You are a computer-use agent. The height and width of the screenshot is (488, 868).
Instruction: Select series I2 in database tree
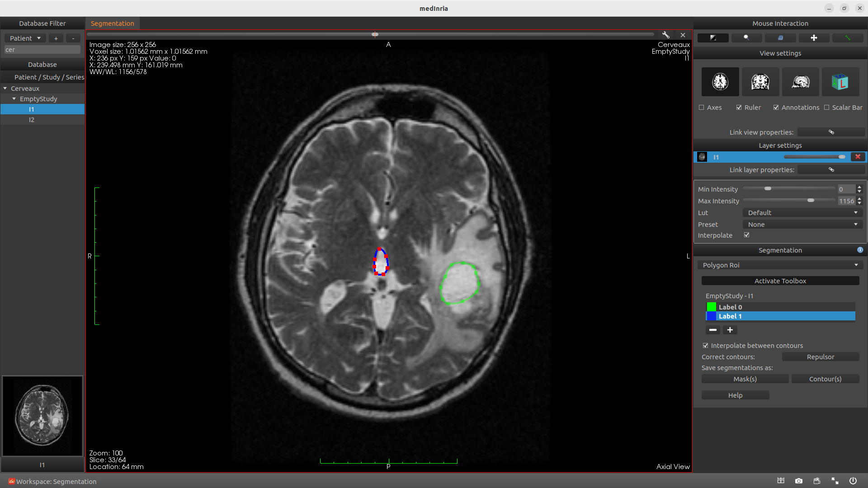(42, 120)
